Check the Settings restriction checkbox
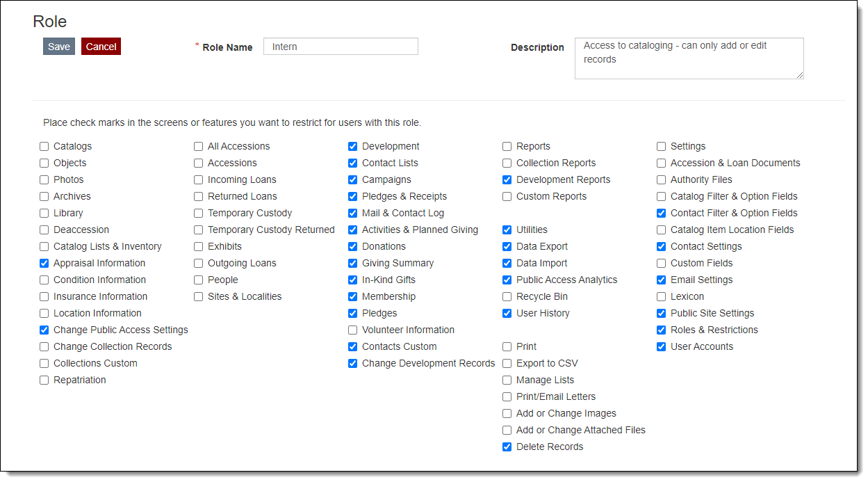Viewport: 868px width, 482px height. (x=661, y=146)
